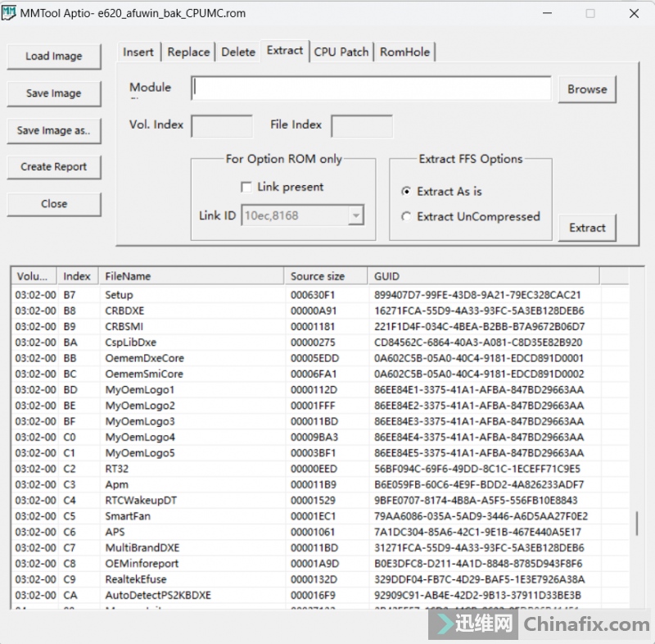This screenshot has height=644, width=655.
Task: Click Save Image as.. button
Action: pyautogui.click(x=54, y=130)
